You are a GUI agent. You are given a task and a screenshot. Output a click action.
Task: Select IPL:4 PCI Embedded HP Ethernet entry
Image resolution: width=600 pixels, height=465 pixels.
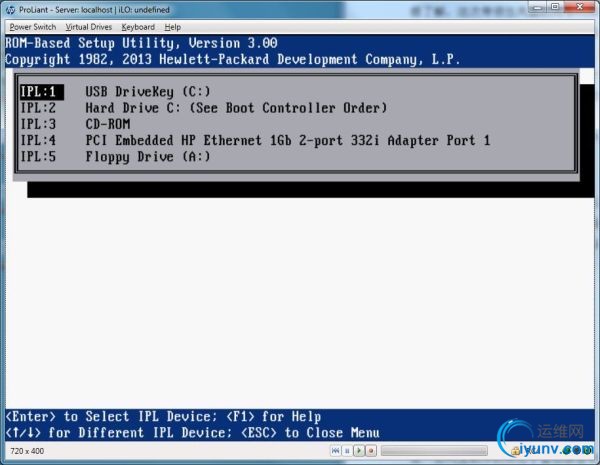click(x=255, y=140)
